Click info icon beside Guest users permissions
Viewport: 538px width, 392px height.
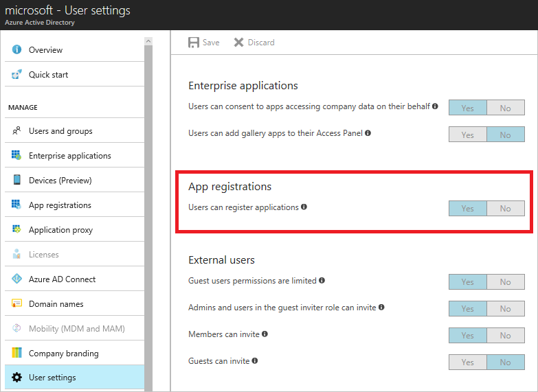322,280
